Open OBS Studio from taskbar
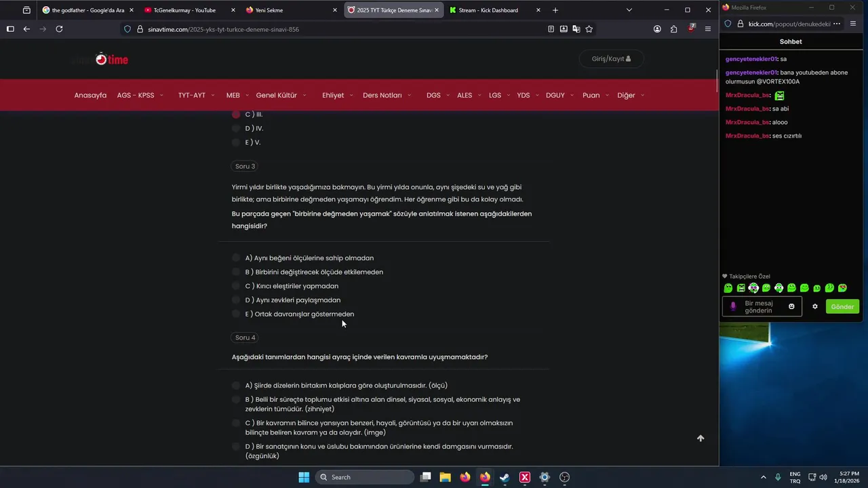868x488 pixels. 564,477
